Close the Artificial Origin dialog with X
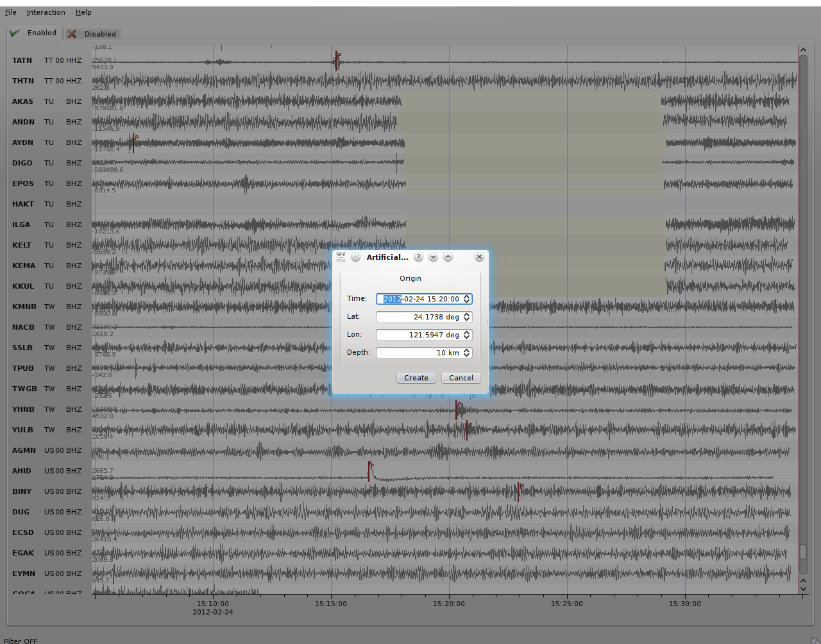 (479, 257)
